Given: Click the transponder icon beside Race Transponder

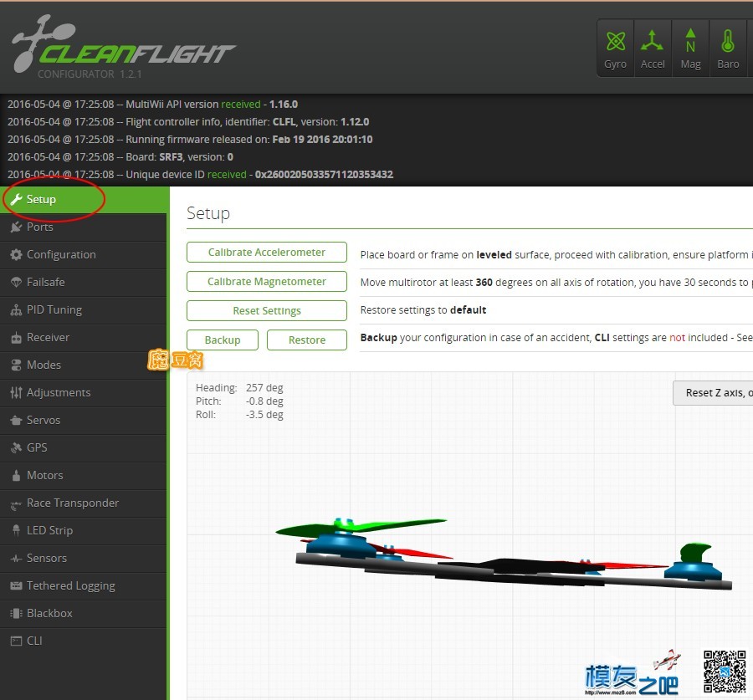Looking at the screenshot, I should (17, 503).
